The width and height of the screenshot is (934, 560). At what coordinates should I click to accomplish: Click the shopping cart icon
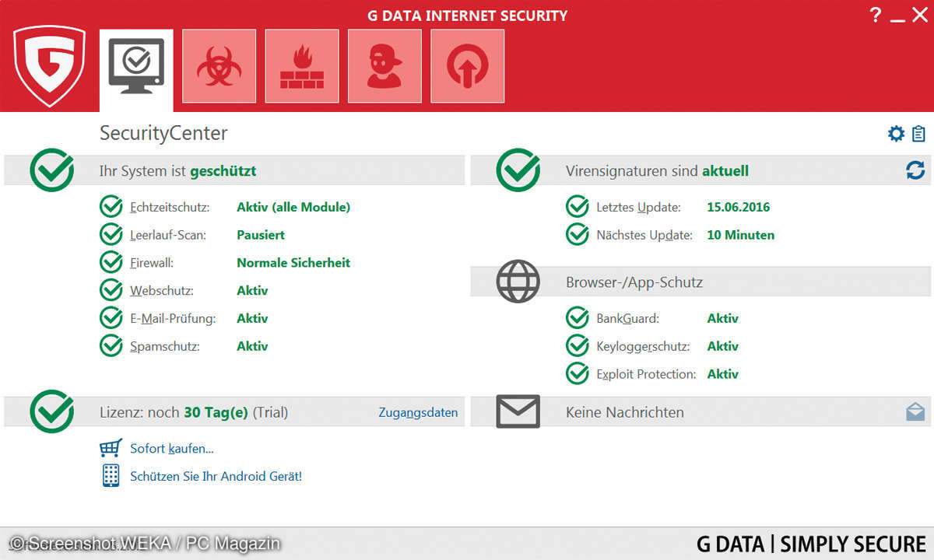coord(111,448)
